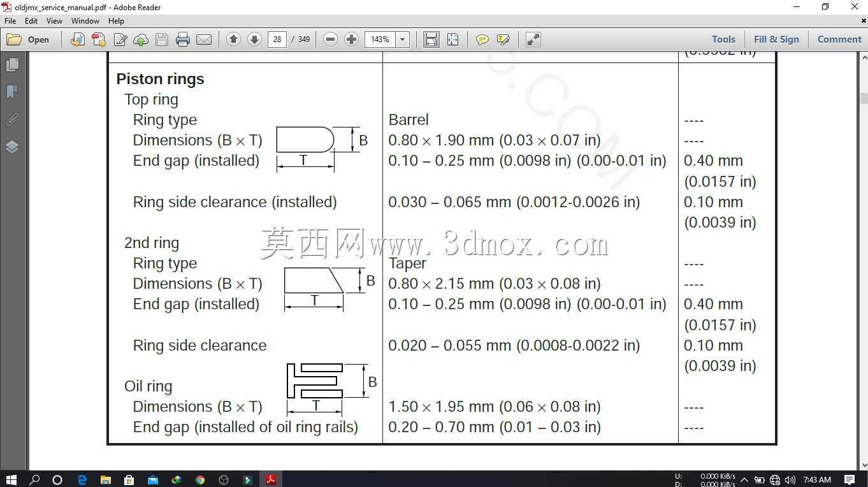
Task: Open Microsoft Store from taskbar
Action: (129, 479)
